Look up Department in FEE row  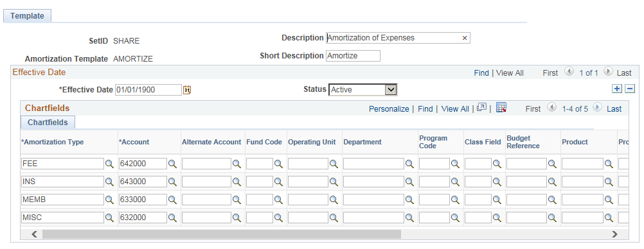click(x=409, y=164)
